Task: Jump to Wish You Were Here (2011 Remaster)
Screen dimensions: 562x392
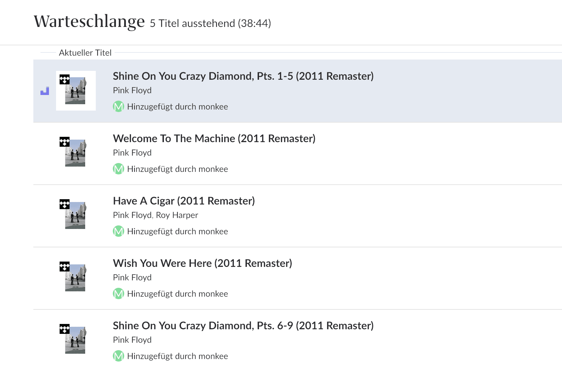Action: click(202, 263)
